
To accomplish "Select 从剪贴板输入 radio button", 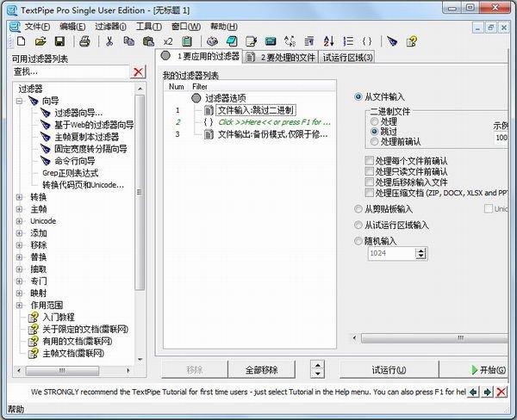I will [358, 209].
